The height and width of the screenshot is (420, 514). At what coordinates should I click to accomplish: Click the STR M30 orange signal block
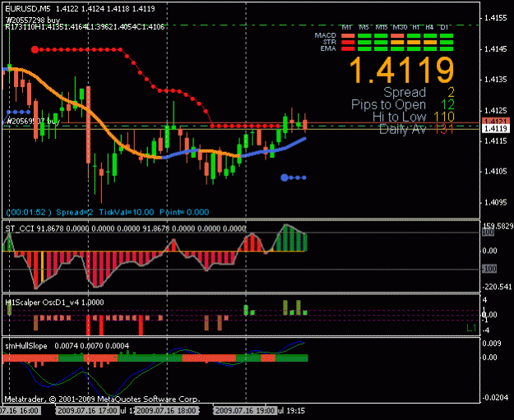click(397, 42)
